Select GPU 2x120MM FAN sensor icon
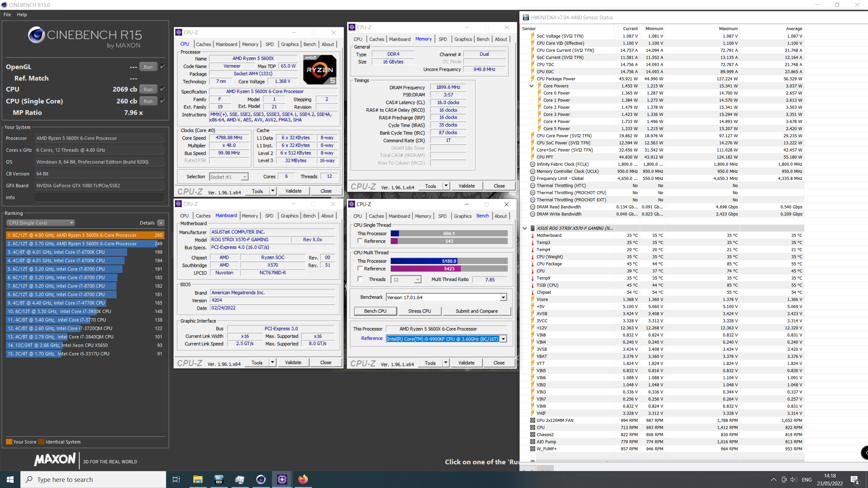868x488 pixels. pos(533,420)
